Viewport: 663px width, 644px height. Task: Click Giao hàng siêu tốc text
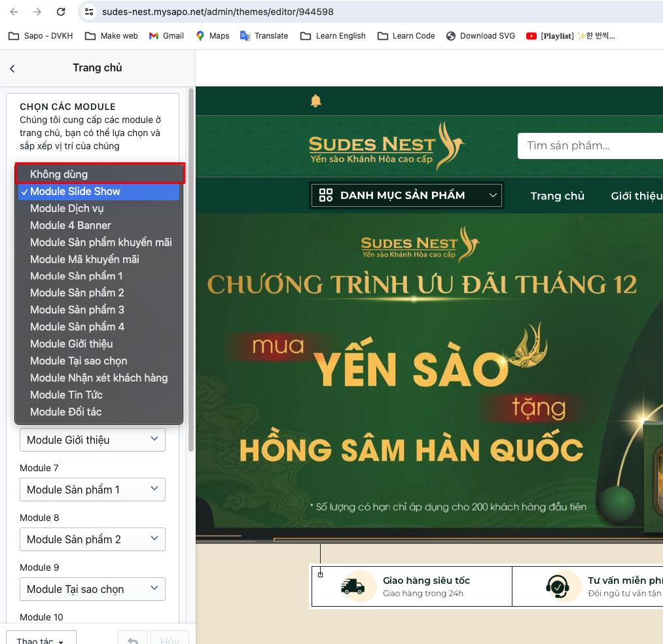[426, 581]
